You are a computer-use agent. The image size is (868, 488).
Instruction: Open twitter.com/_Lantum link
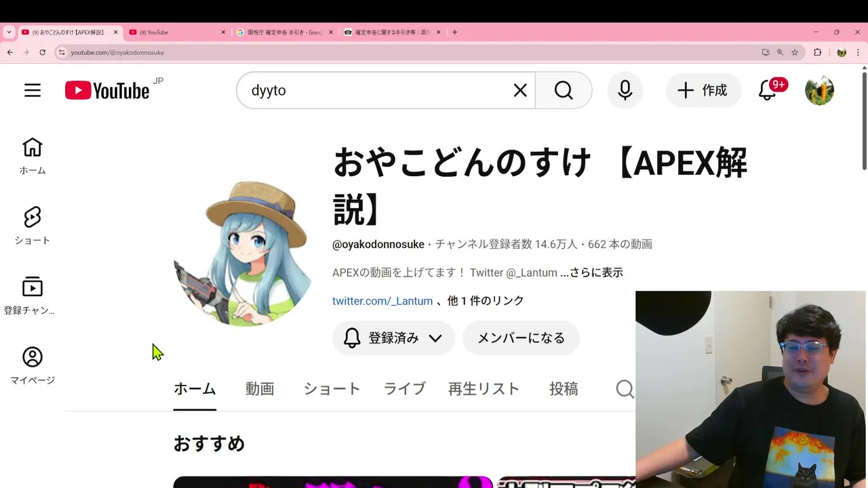point(382,301)
